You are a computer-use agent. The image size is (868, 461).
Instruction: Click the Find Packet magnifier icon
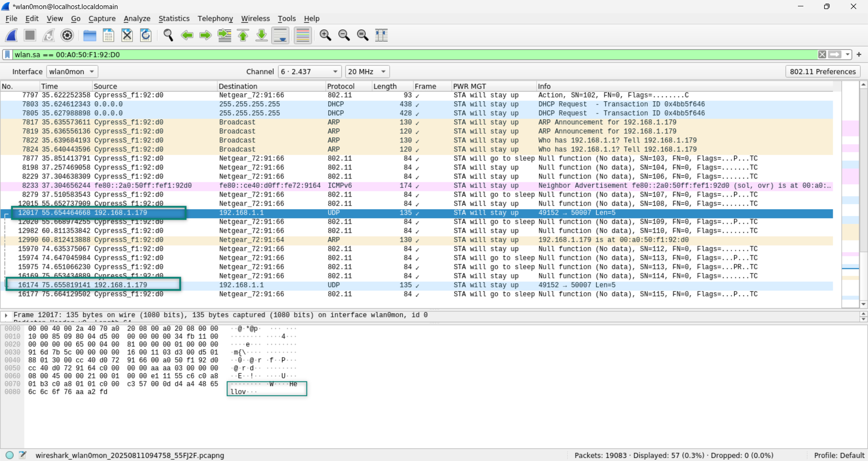pyautogui.click(x=168, y=35)
